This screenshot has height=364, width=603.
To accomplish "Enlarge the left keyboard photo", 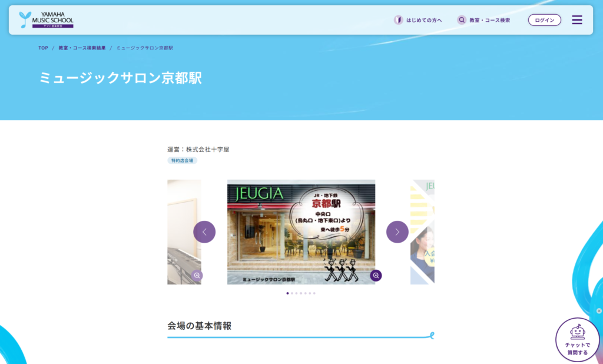I will (197, 276).
